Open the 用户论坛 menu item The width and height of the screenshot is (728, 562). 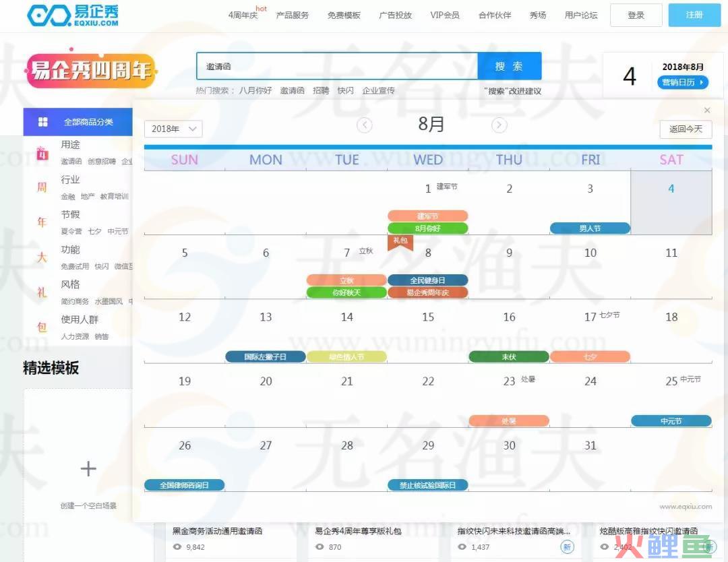point(581,15)
